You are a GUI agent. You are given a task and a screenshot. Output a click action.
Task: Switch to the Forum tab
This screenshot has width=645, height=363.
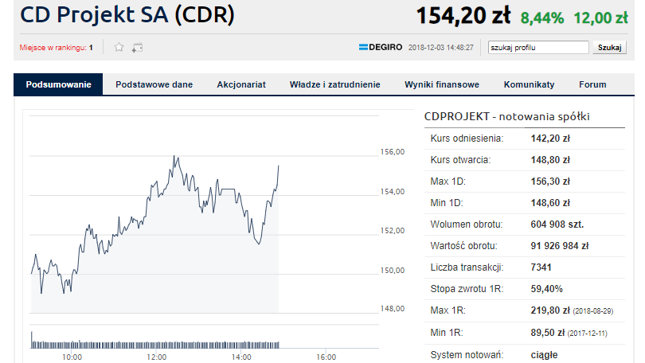pos(592,84)
